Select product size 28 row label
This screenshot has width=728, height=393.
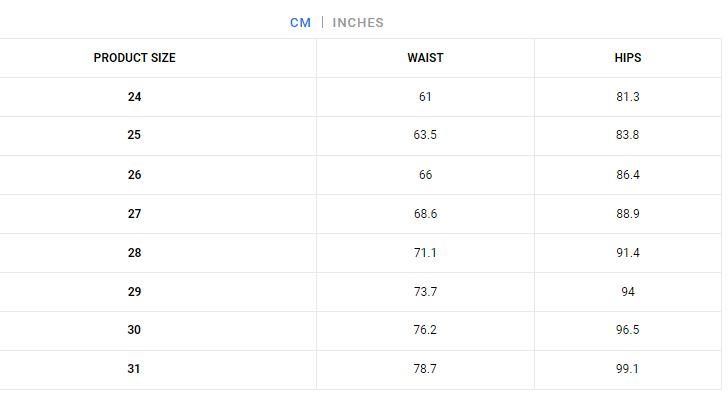point(135,253)
